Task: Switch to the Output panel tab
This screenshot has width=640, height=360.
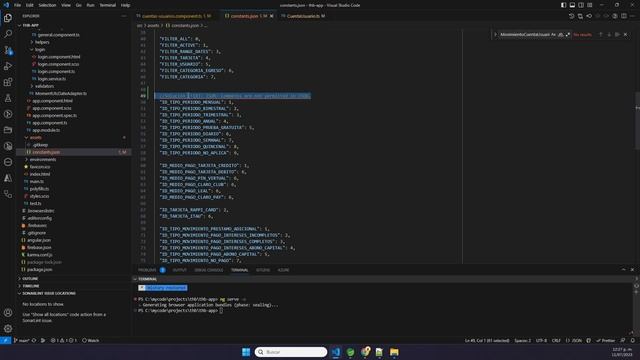Action: coord(180,270)
